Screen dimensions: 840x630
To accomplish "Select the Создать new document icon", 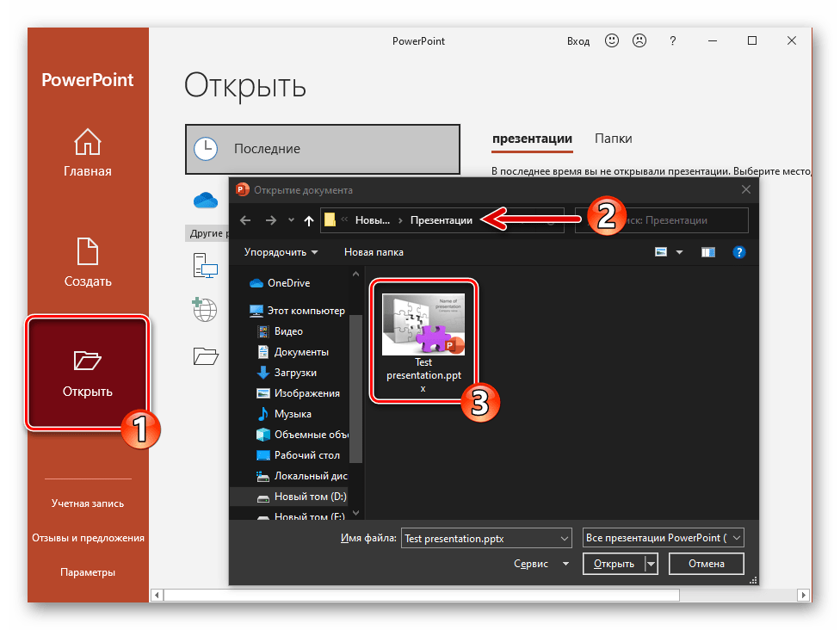I will tap(87, 251).
